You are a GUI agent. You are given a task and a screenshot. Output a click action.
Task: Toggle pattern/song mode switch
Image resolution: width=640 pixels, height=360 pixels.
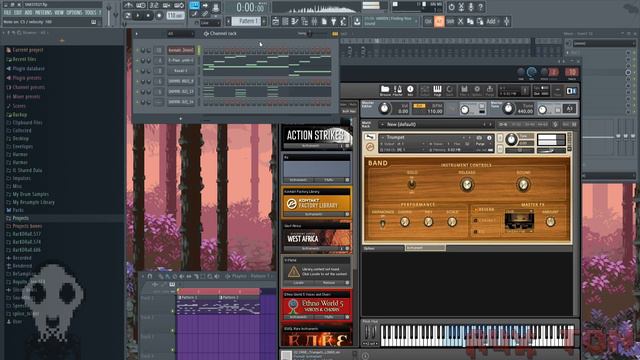coord(128,16)
